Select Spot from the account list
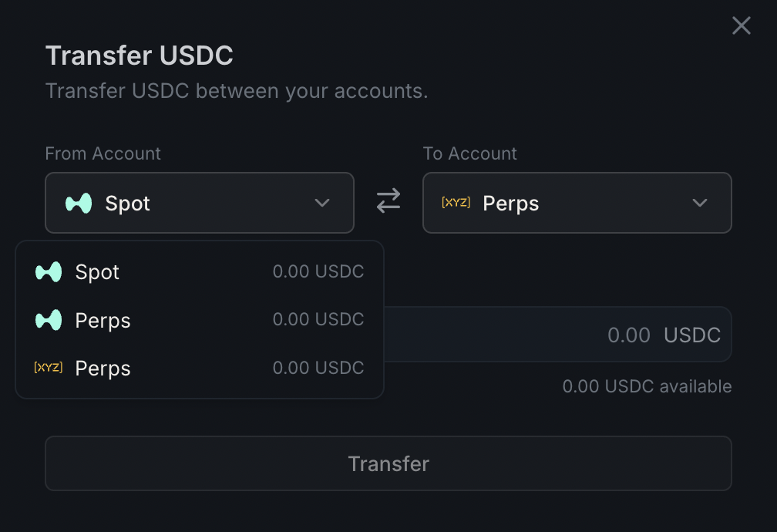Screen dimensions: 777x532 [x=97, y=272]
